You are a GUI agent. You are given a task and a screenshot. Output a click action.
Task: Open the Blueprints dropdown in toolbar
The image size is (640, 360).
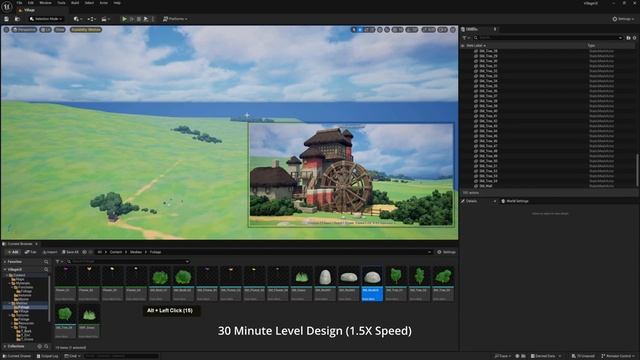pos(91,19)
